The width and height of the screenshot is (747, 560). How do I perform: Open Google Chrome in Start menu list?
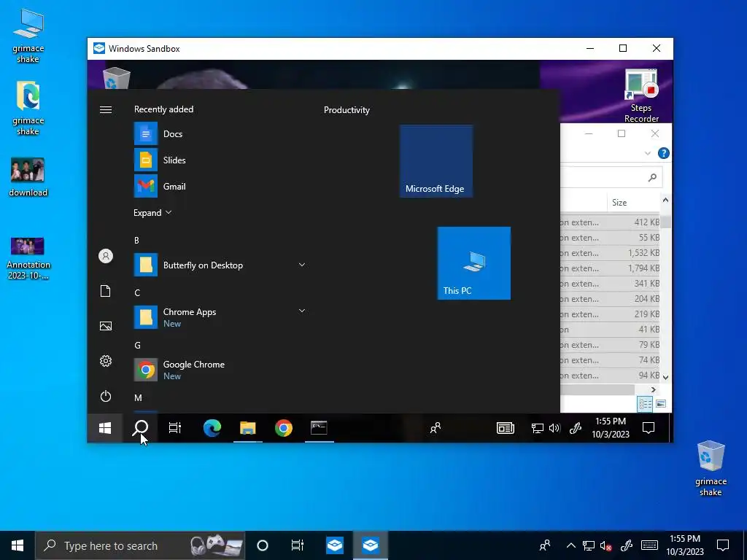pos(219,370)
